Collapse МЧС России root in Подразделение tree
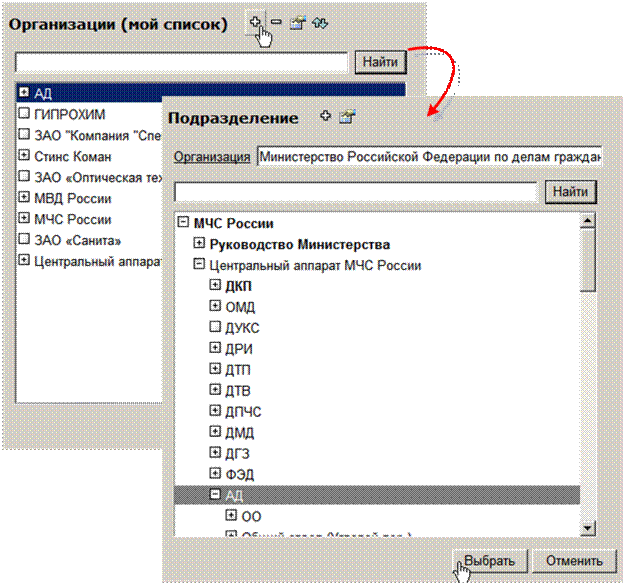Screen dimensions: 626x587 tap(183, 222)
